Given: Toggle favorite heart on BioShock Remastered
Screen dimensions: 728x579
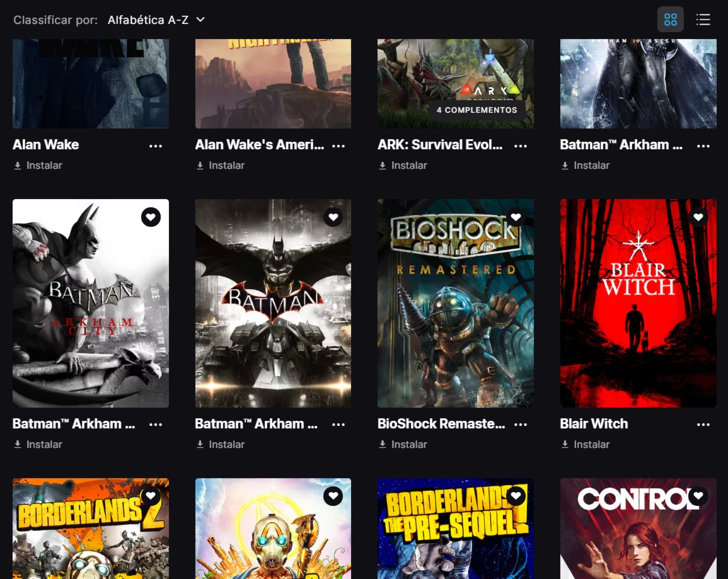Looking at the screenshot, I should pyautogui.click(x=516, y=217).
